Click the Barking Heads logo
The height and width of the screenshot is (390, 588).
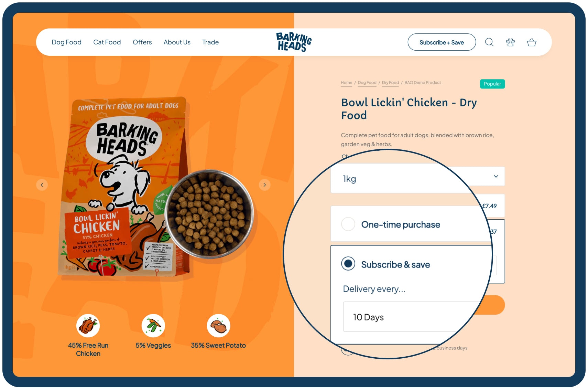tap(294, 42)
